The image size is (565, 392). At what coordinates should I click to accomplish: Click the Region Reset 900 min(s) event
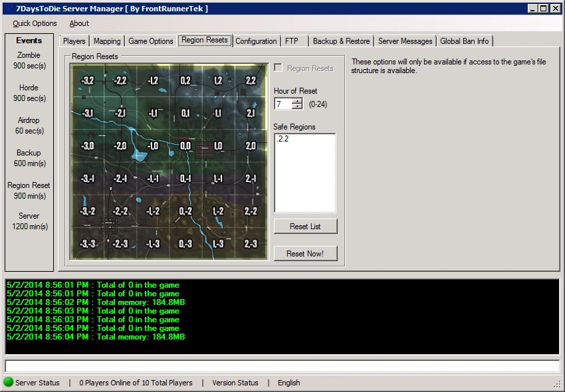(29, 191)
